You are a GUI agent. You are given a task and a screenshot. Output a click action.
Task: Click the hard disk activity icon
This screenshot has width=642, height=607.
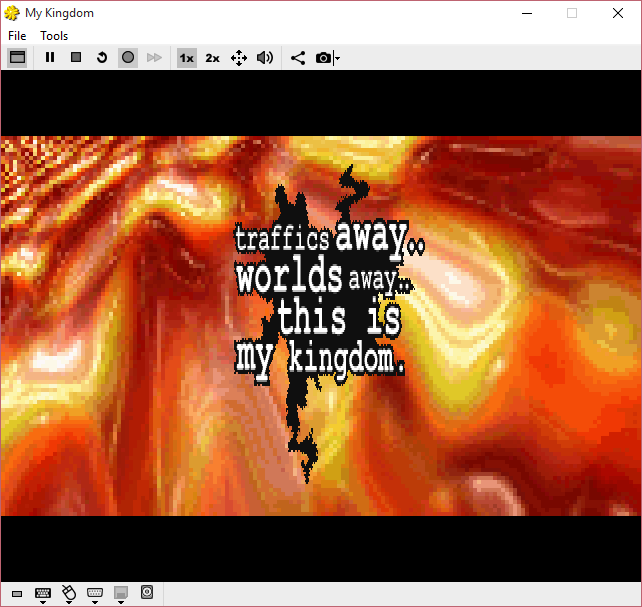pyautogui.click(x=147, y=592)
